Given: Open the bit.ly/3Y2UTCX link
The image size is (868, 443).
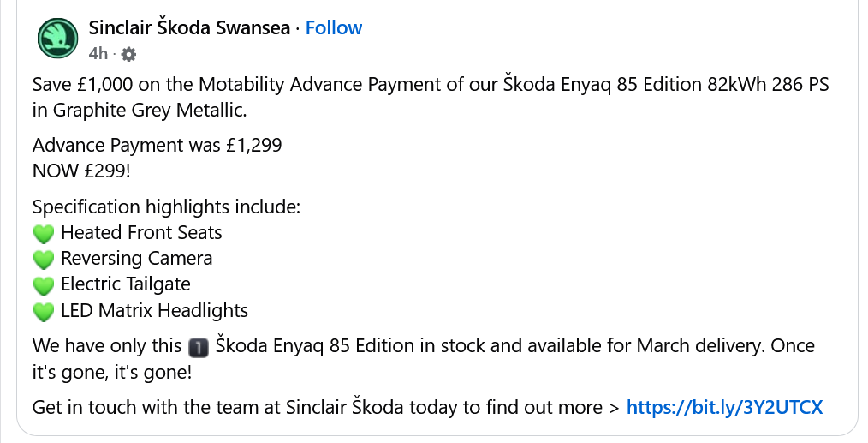Looking at the screenshot, I should (x=724, y=407).
